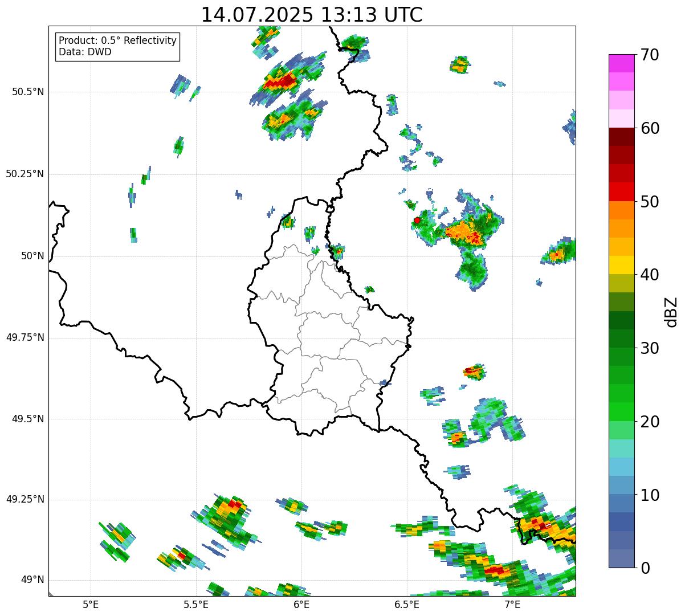
Task: Click the 'Data: DWD' source text
Action: (85, 52)
